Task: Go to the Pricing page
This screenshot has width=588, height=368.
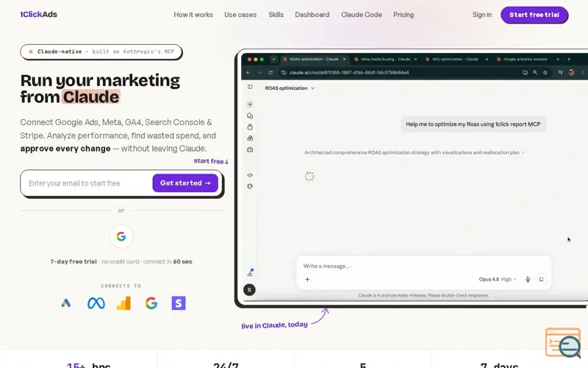Action: coord(404,15)
